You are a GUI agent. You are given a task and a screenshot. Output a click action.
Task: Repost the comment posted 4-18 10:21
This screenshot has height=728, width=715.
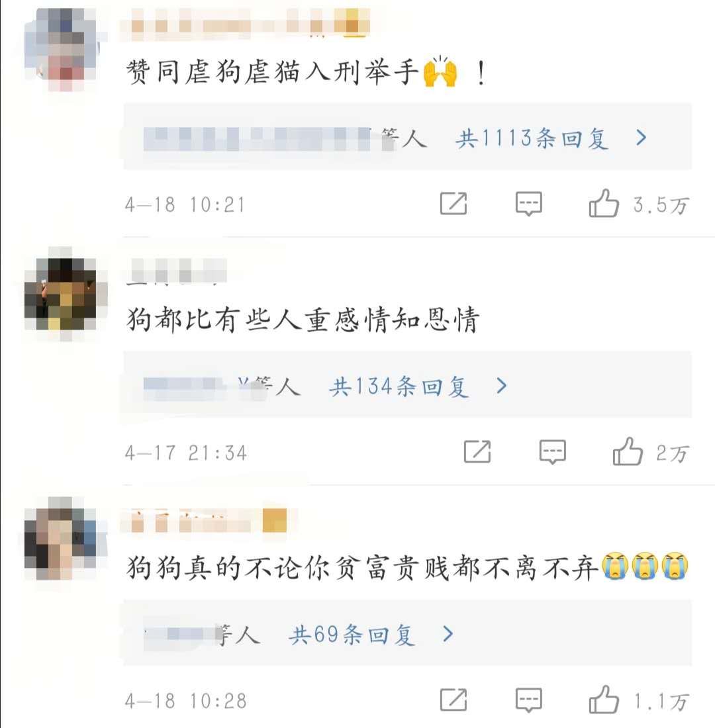[453, 203]
